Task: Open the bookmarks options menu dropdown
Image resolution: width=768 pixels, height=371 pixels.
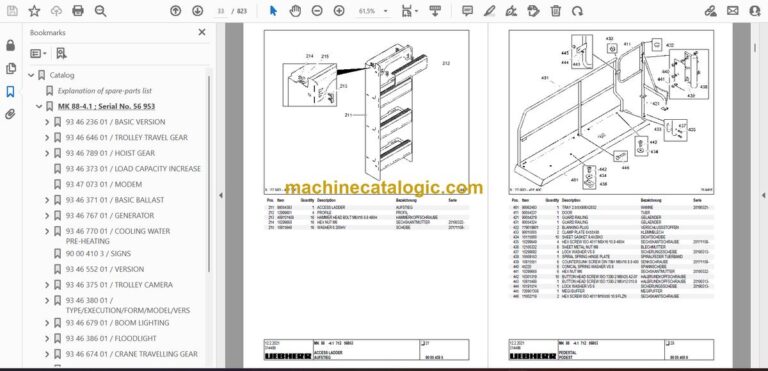Action: click(x=38, y=53)
